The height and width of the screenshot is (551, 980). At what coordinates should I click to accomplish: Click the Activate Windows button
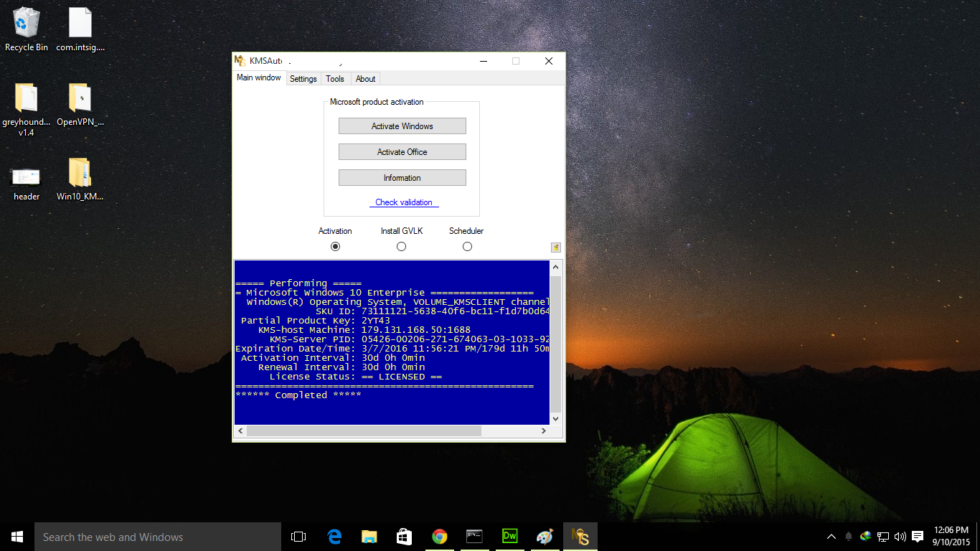[x=402, y=126]
